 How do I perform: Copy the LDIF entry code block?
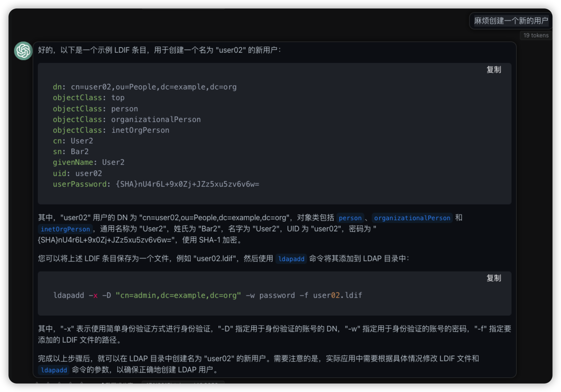[x=493, y=70]
